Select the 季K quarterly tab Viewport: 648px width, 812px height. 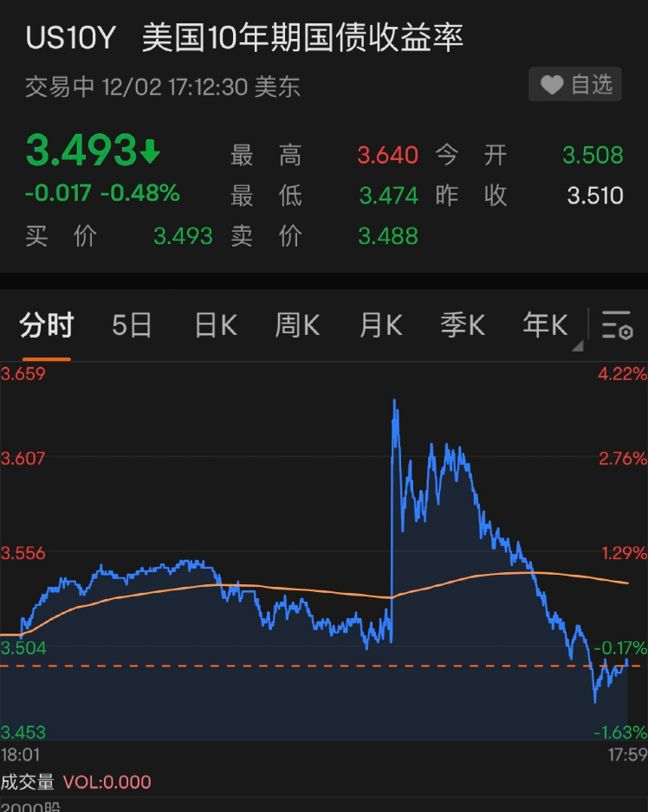pyautogui.click(x=463, y=325)
